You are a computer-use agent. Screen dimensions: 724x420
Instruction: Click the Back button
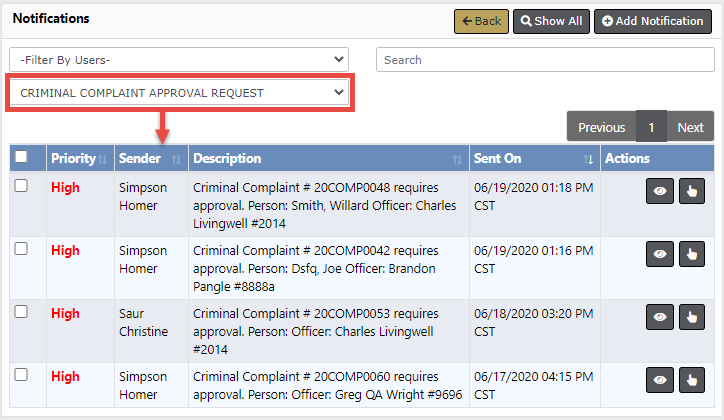481,21
